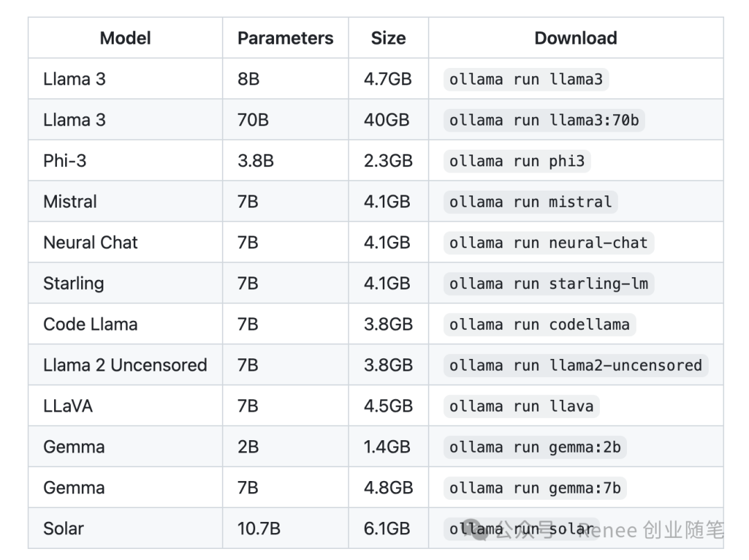The height and width of the screenshot is (560, 749).
Task: Click the 'ollama run llama3:70b' command
Action: pyautogui.click(x=544, y=120)
